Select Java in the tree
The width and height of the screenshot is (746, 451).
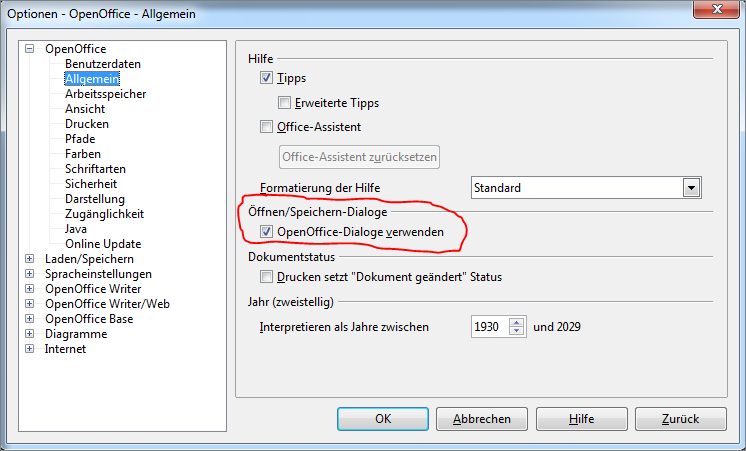[x=76, y=229]
